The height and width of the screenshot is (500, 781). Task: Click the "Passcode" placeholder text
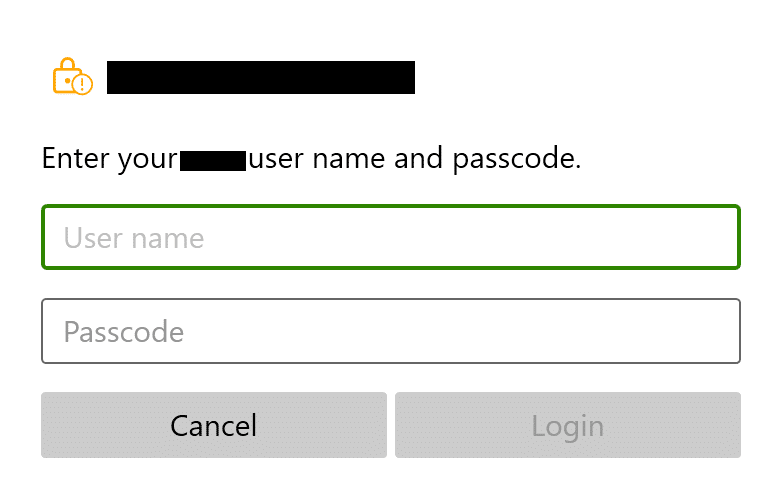[x=124, y=331]
